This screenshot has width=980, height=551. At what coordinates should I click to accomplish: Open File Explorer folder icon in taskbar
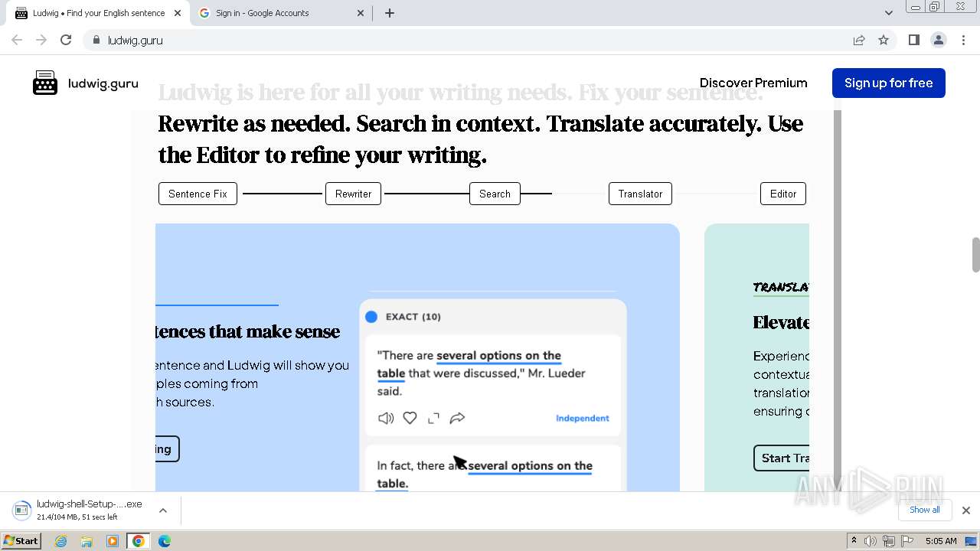[x=87, y=541]
